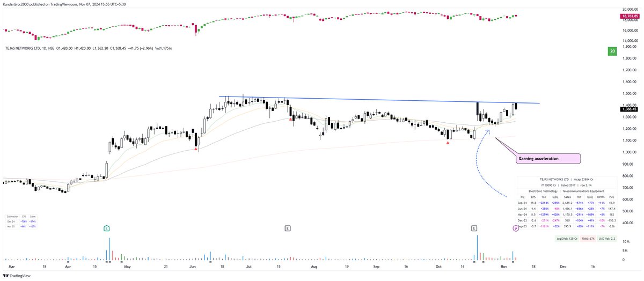Click the earnings E marker in mid-July
The image size is (644, 281).
(288, 228)
